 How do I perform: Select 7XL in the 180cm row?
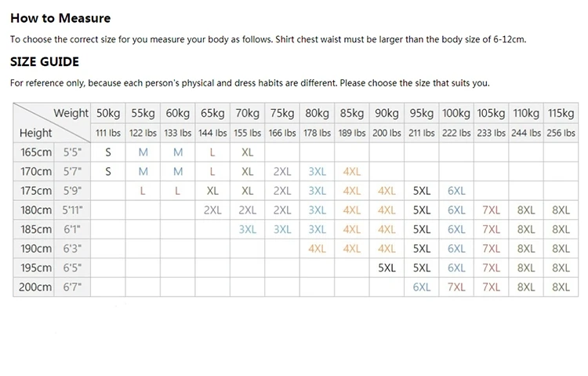click(491, 210)
